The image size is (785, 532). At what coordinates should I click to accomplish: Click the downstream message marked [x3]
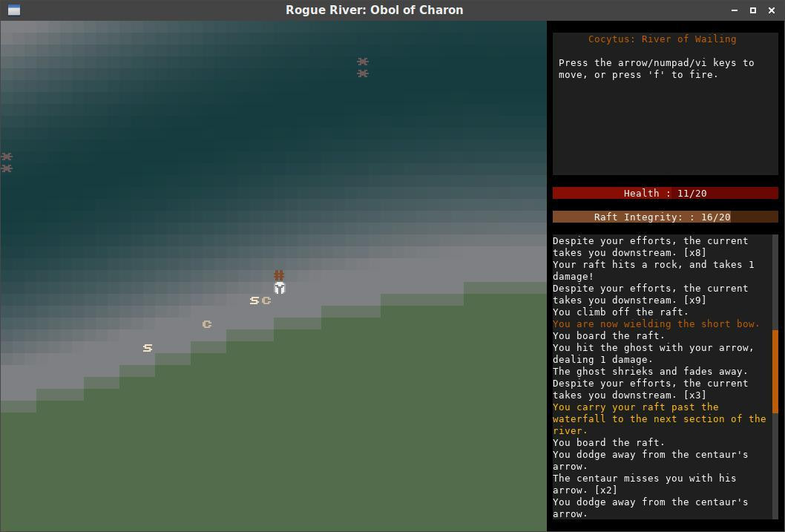coord(650,390)
